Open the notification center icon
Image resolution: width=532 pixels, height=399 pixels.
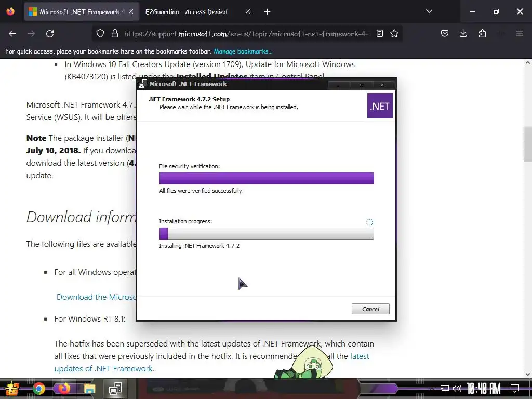click(515, 389)
